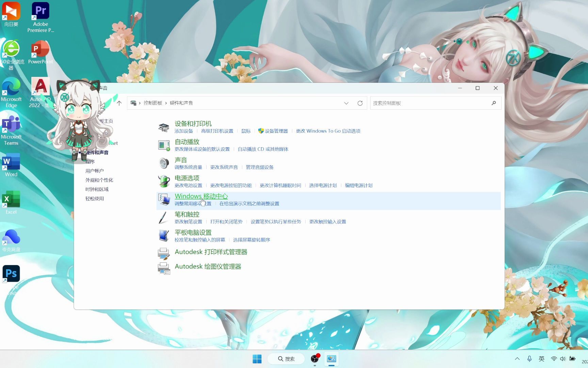This screenshot has height=368, width=588.
Task: Click the 鼠标 link
Action: click(x=246, y=131)
